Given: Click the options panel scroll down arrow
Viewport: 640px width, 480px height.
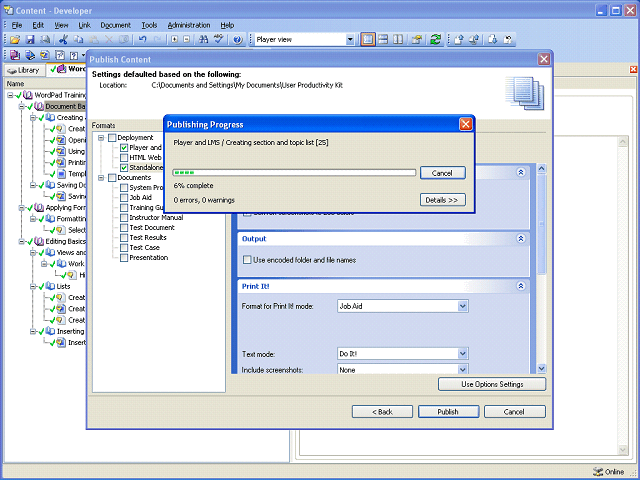Looking at the screenshot, I should 542,369.
